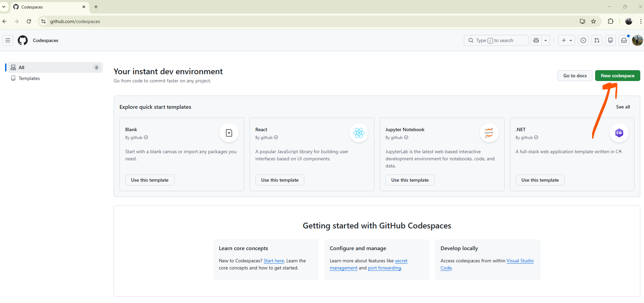Image resolution: width=644 pixels, height=303 pixels.
Task: Click the Codespaces header breadcrumb text
Action: (45, 40)
